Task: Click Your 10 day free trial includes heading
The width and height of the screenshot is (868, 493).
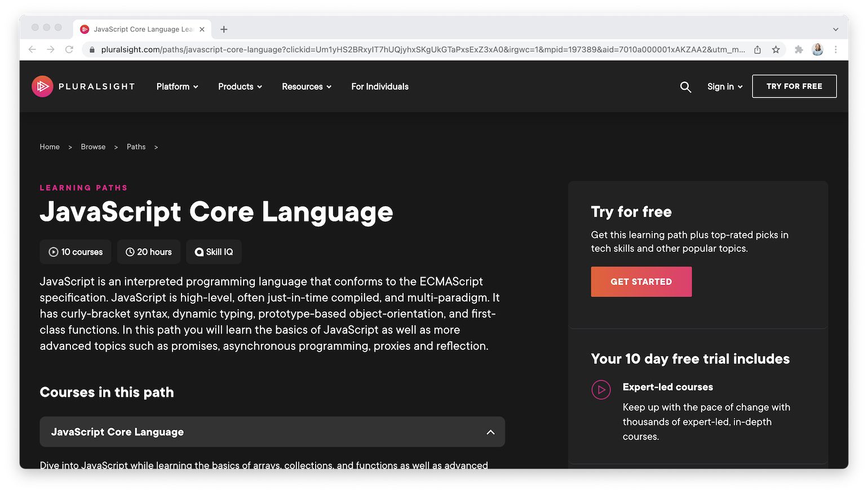Action: coord(690,359)
